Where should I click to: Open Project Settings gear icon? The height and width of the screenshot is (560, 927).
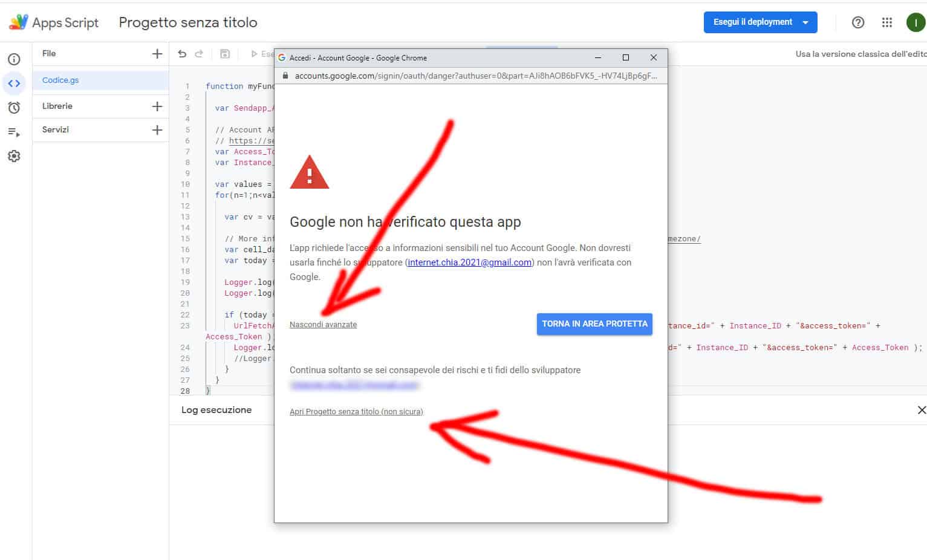point(14,156)
